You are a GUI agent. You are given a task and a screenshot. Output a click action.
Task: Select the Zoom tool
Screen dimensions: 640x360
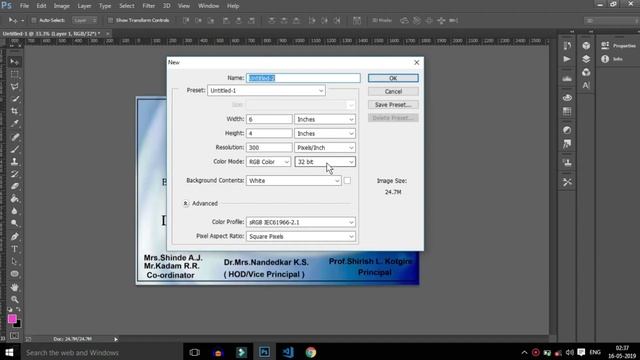14,300
